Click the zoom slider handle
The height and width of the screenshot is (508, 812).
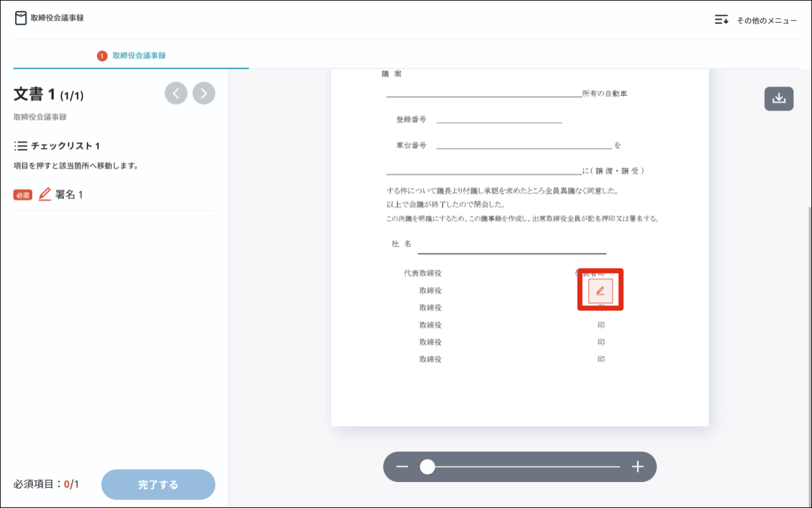[x=428, y=467]
